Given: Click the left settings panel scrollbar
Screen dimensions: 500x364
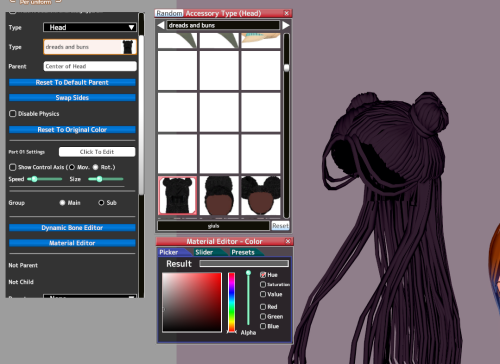Looking at the screenshot, I should (x=141, y=115).
